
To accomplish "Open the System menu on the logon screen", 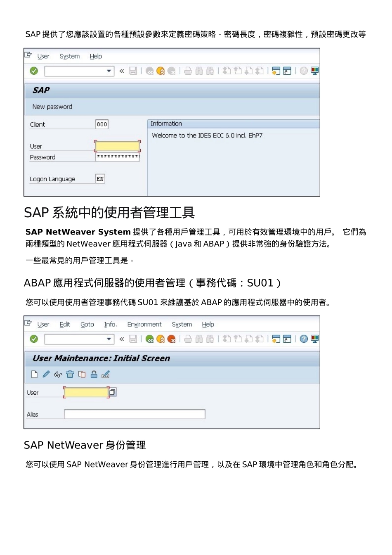I will 70,56.
